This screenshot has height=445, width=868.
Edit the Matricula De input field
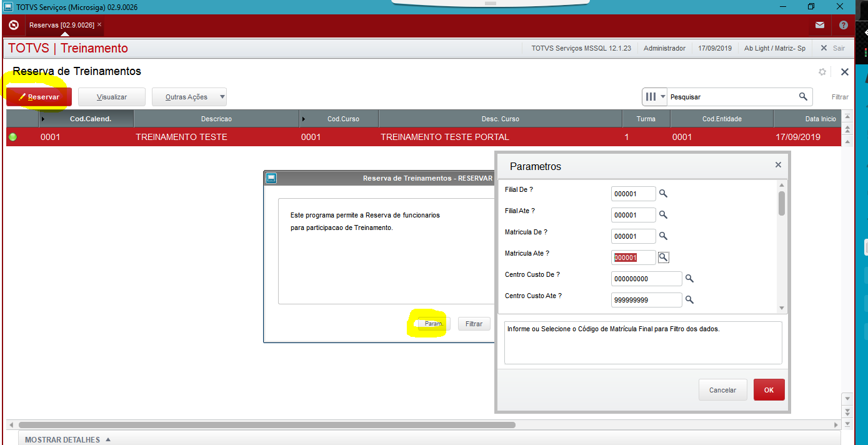[x=634, y=236]
